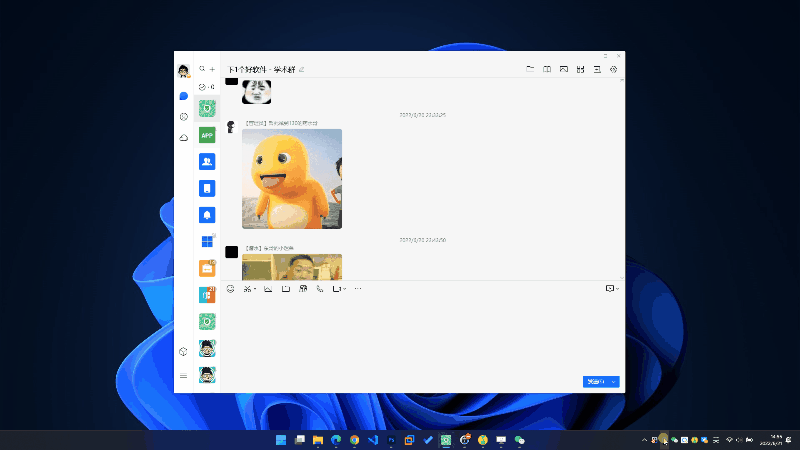The width and height of the screenshot is (800, 450).
Task: Open the three-dot more tools button
Action: (358, 289)
